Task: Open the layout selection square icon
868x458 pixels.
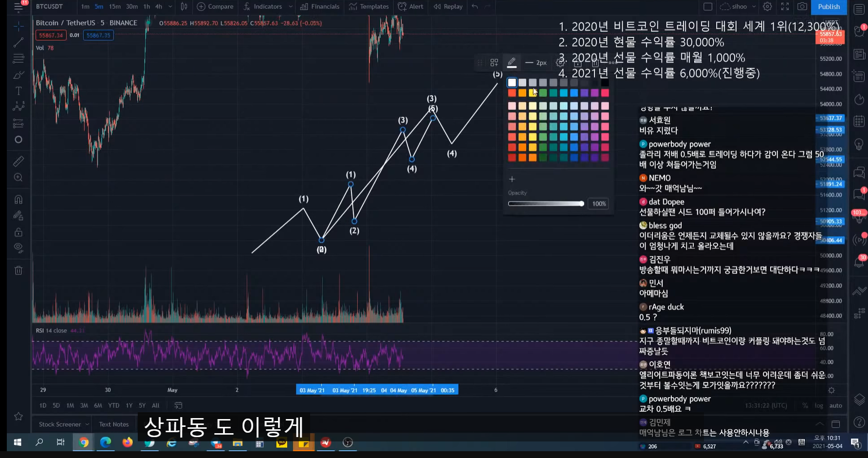Action: tap(708, 7)
